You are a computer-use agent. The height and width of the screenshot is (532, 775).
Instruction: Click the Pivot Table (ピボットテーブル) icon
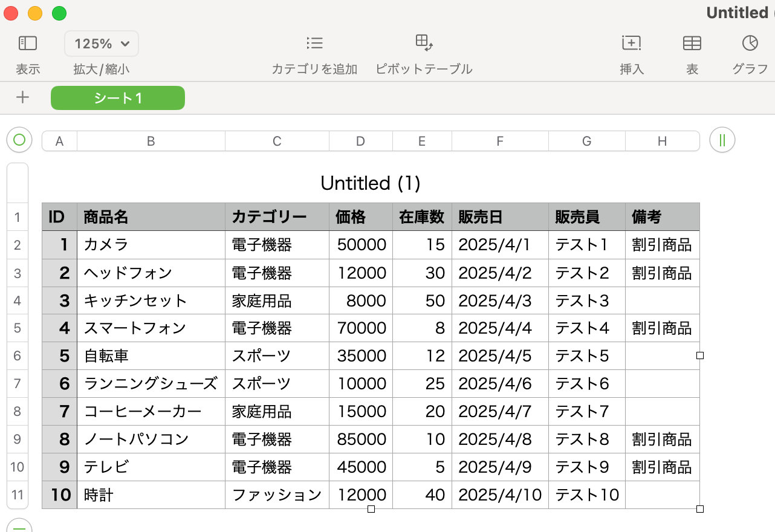pos(424,43)
